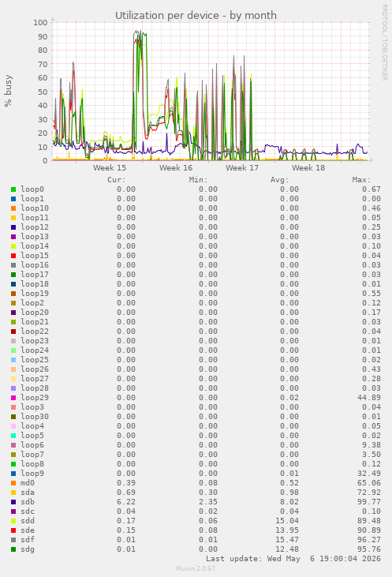Click the sda max value 72.92
The height and width of the screenshot is (577, 392).
coord(369,493)
